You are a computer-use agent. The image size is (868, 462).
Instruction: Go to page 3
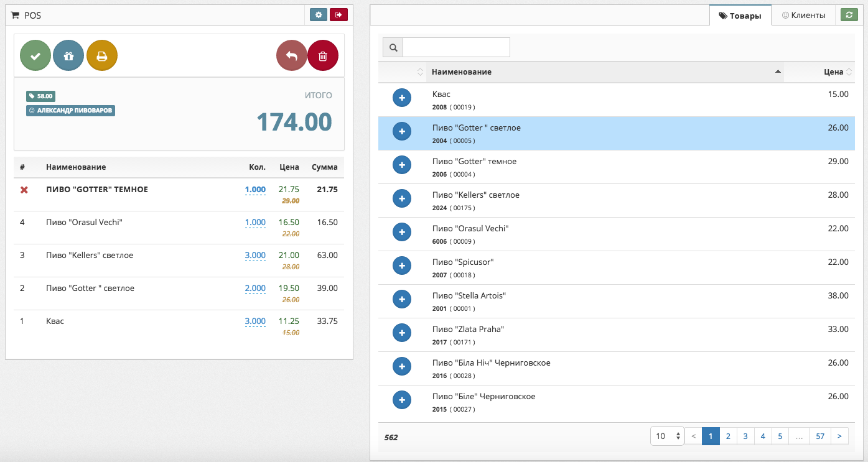click(x=745, y=436)
